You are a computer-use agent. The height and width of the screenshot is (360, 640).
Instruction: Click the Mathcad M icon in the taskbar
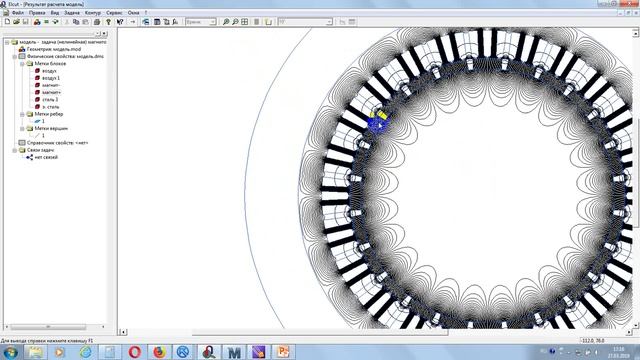click(234, 352)
